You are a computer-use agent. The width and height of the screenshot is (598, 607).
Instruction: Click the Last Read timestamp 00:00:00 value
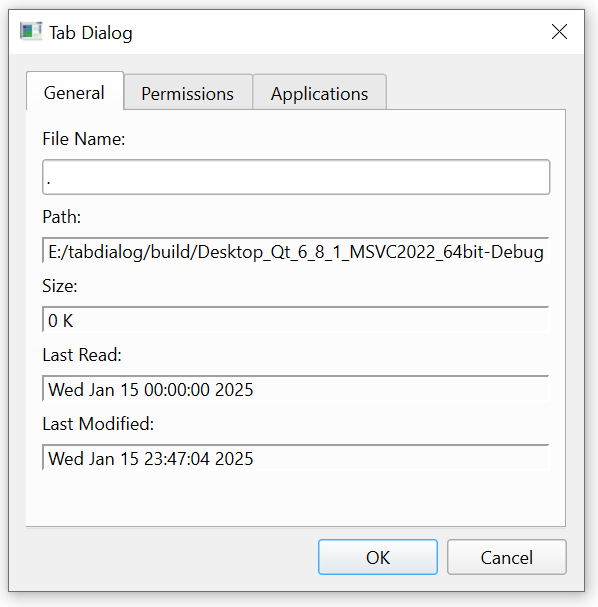pyautogui.click(x=296, y=389)
